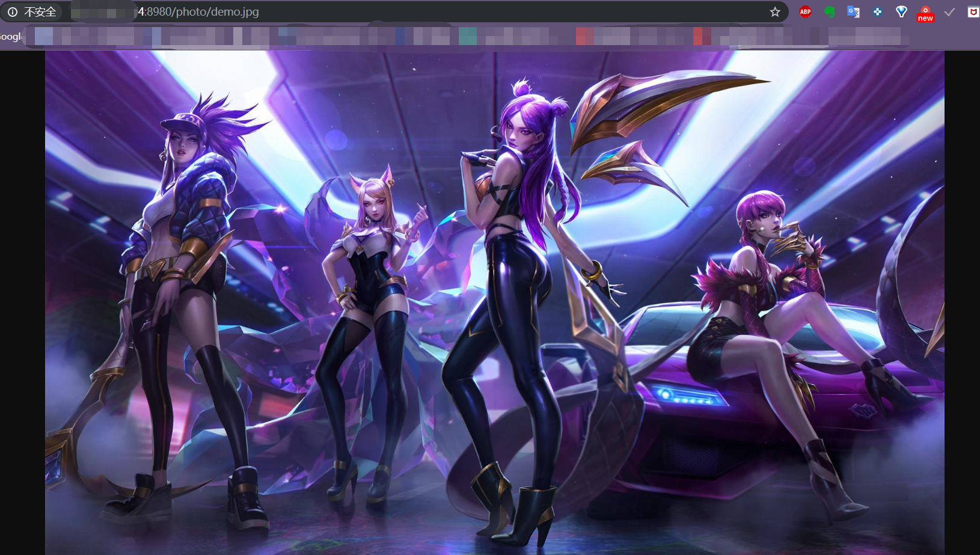The width and height of the screenshot is (980, 555).
Task: Open the red extension with new badge
Action: tap(925, 14)
